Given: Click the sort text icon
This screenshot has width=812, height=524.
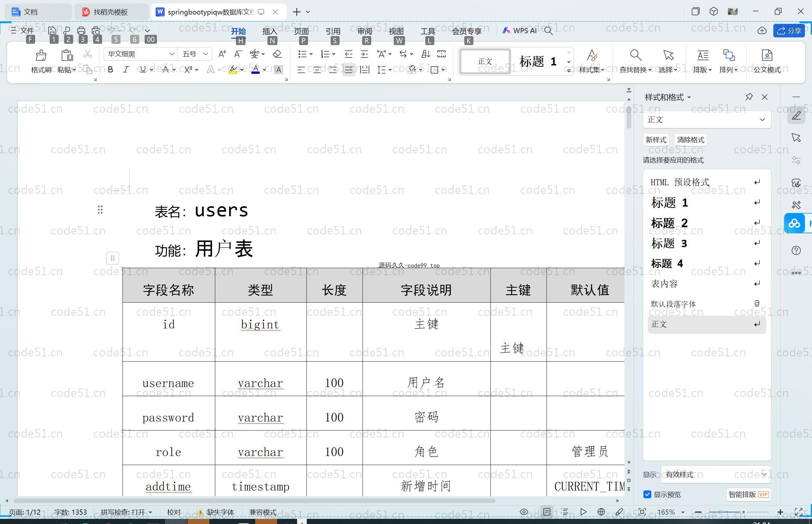Looking at the screenshot, I should pyautogui.click(x=426, y=54).
